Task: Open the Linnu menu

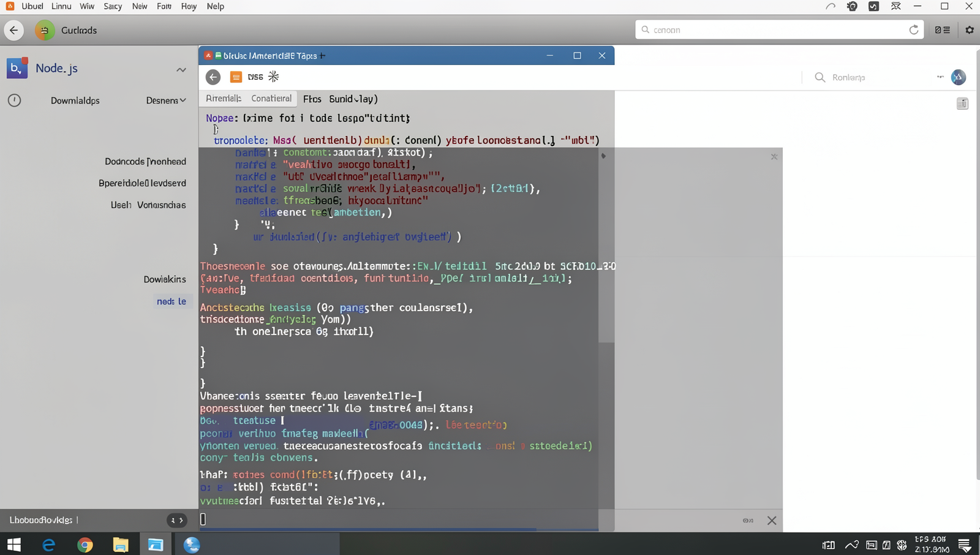Action: click(x=61, y=6)
